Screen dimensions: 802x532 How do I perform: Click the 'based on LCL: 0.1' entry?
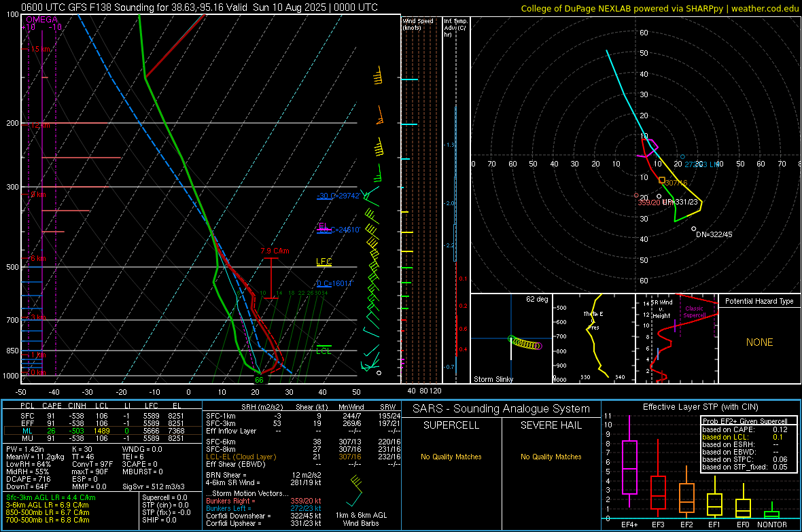[743, 437]
